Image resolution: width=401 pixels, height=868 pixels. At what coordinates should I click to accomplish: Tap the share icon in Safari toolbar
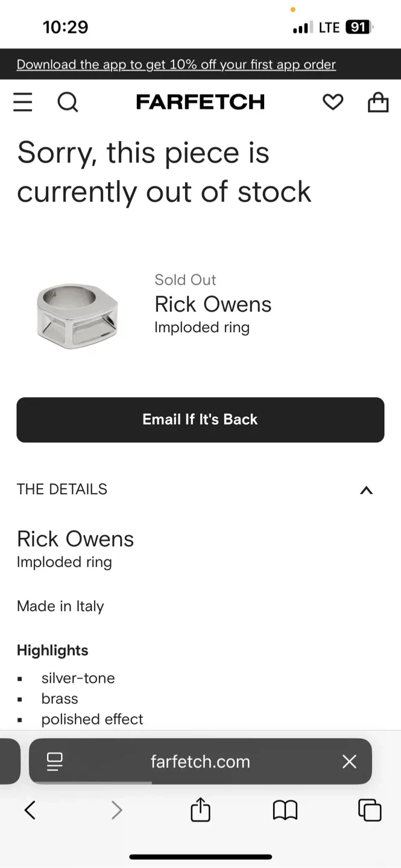point(200,810)
